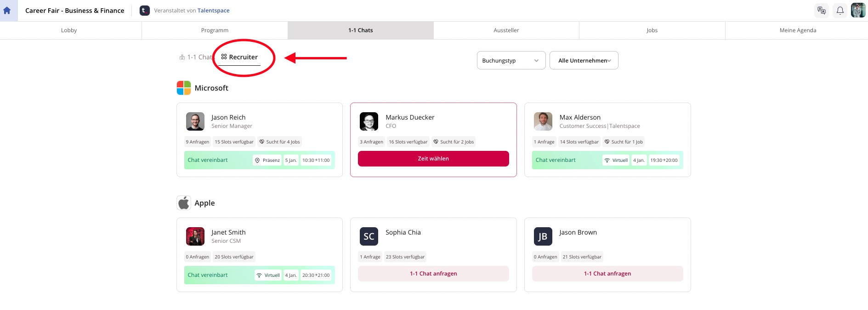
Task: Click the '21 Slots verfügbar' tag
Action: point(582,257)
